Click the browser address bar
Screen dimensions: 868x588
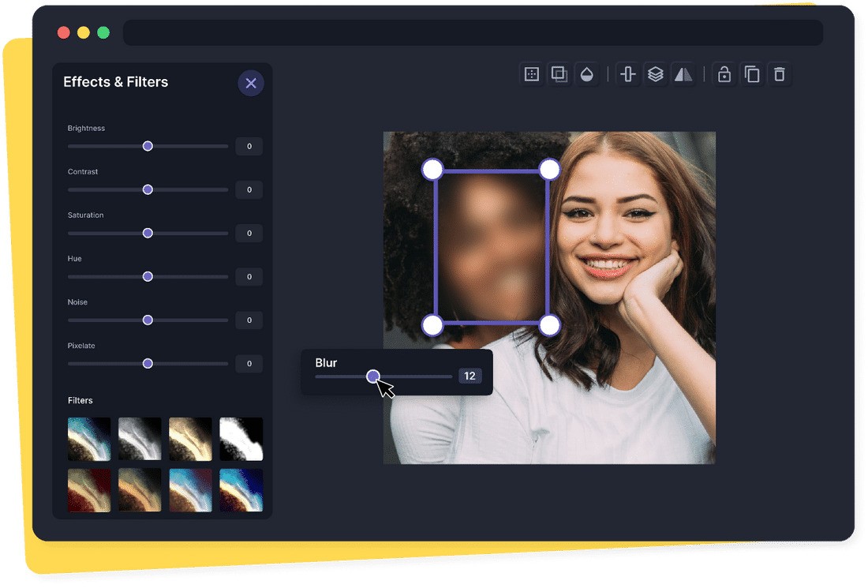click(x=473, y=33)
